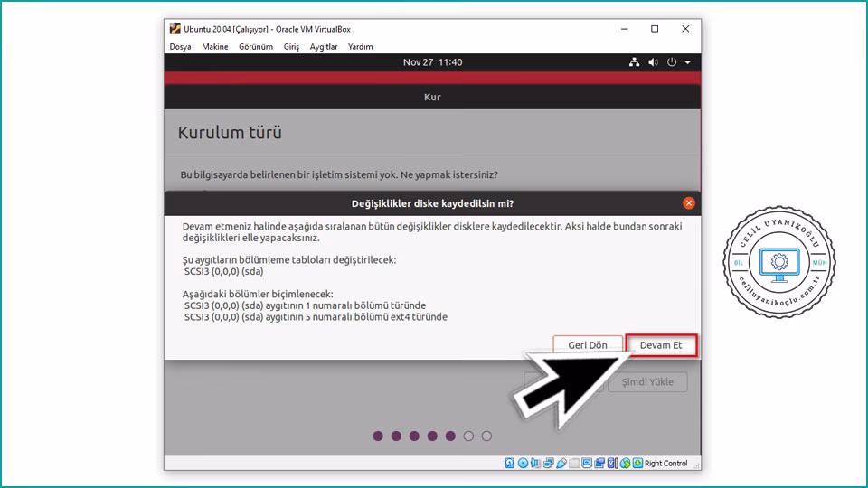Click the SCSI3 (0,0,0) (sda) device line

click(223, 272)
